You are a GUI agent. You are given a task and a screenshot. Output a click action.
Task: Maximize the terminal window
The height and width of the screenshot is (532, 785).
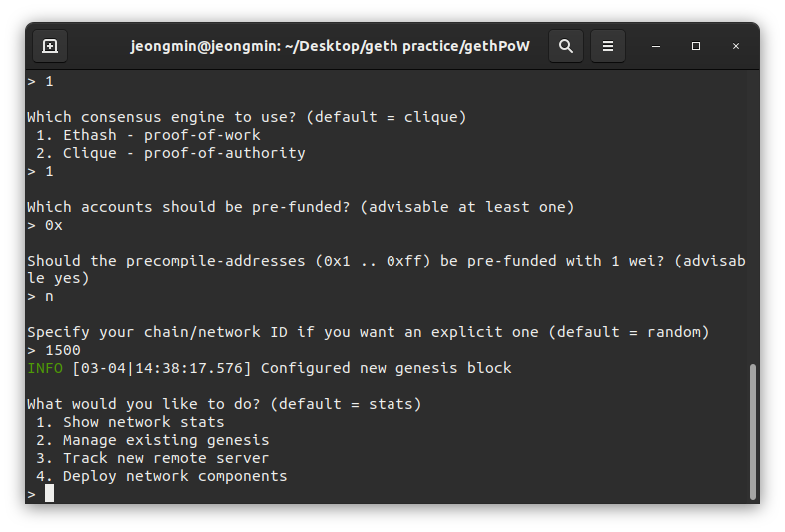[x=696, y=46]
